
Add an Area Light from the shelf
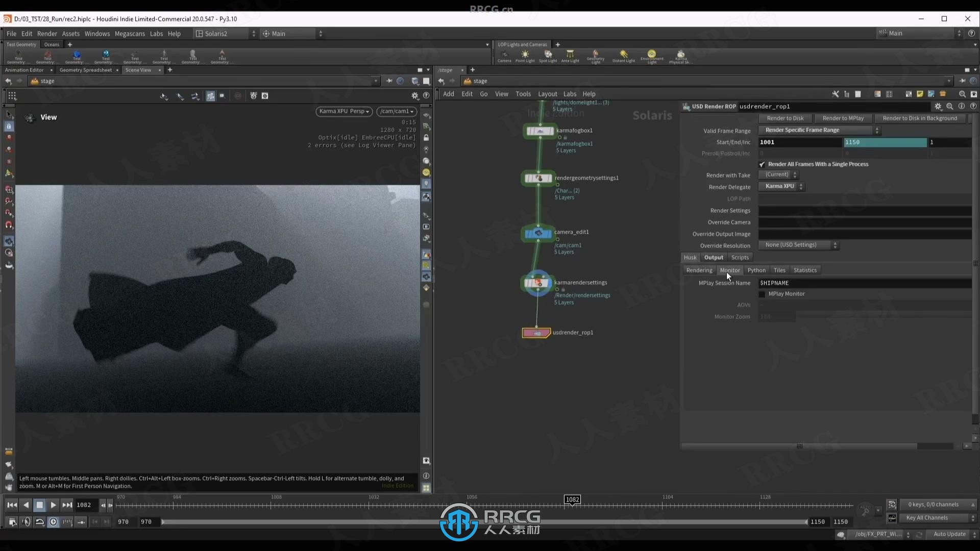(x=570, y=56)
